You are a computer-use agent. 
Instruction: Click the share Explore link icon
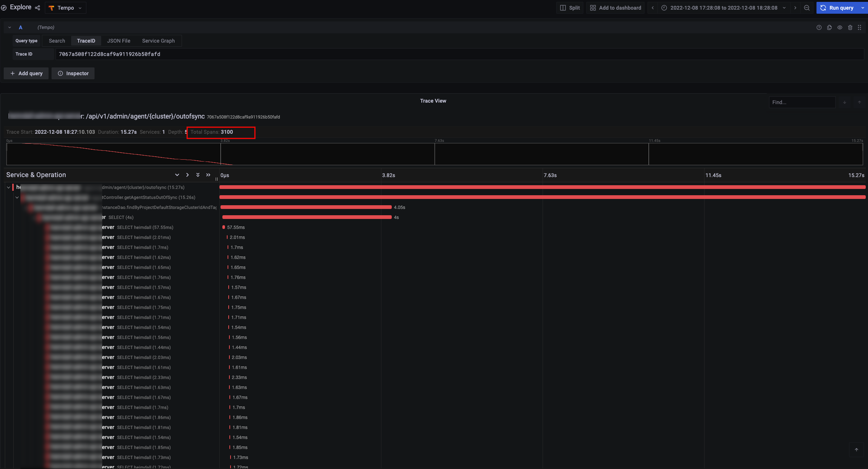click(x=37, y=8)
